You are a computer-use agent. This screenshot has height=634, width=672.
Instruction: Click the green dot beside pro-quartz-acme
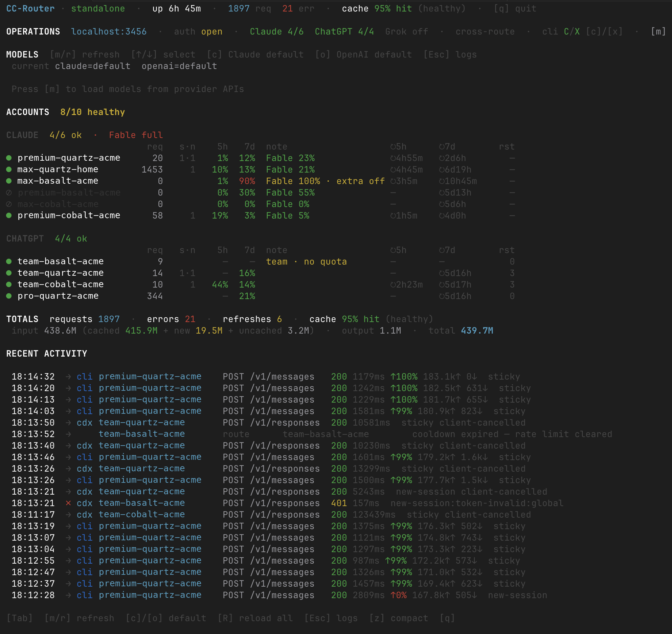point(9,296)
